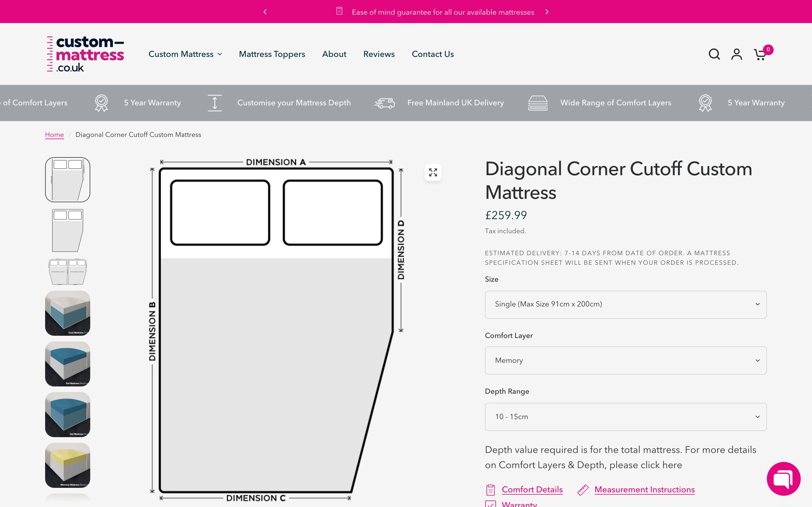This screenshot has width=812, height=507.
Task: Open the chat widget
Action: coord(784,479)
